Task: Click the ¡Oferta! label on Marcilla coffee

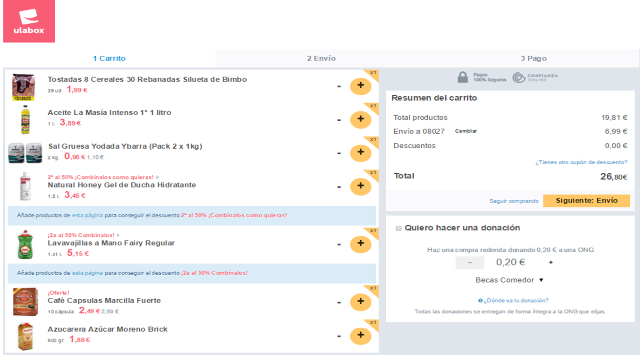Action: click(59, 293)
